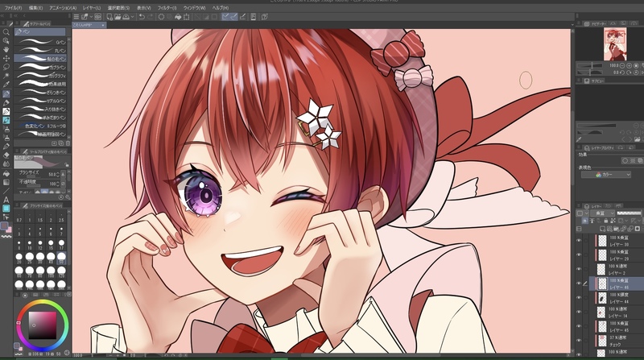The height and width of the screenshot is (360, 644).
Task: Click the Save icon in command bar
Action: pos(126,17)
